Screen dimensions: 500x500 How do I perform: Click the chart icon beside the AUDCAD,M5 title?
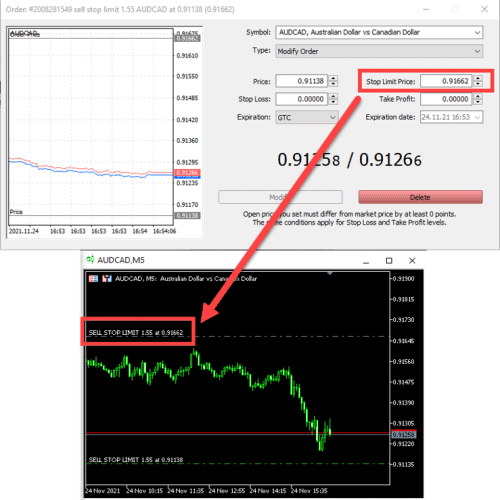coord(90,260)
